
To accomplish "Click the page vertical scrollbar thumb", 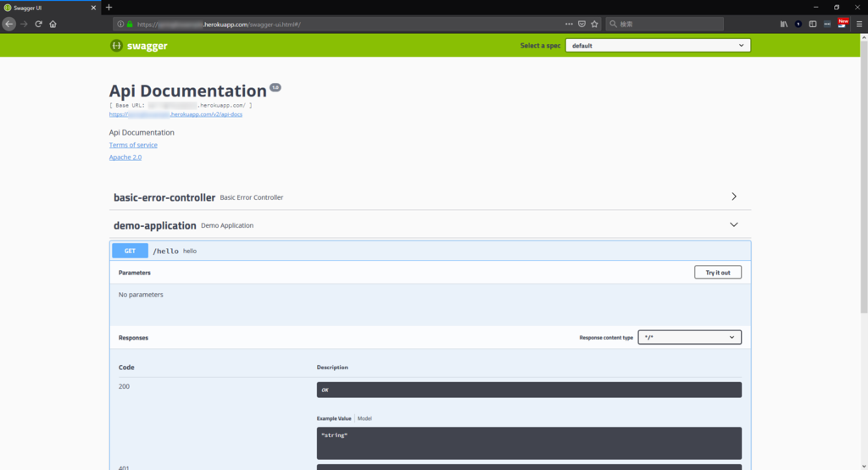I will click(x=864, y=177).
